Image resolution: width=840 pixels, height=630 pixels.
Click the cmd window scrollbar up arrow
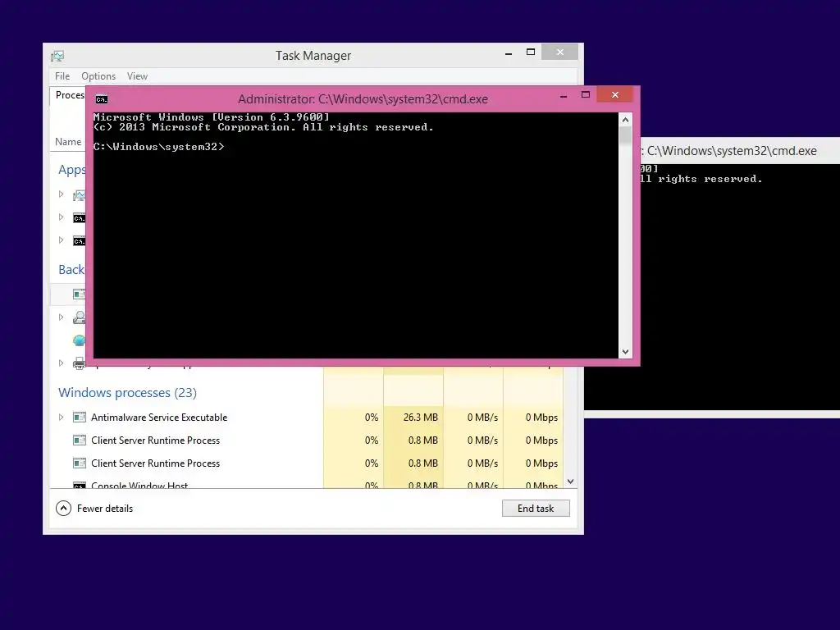pos(625,120)
